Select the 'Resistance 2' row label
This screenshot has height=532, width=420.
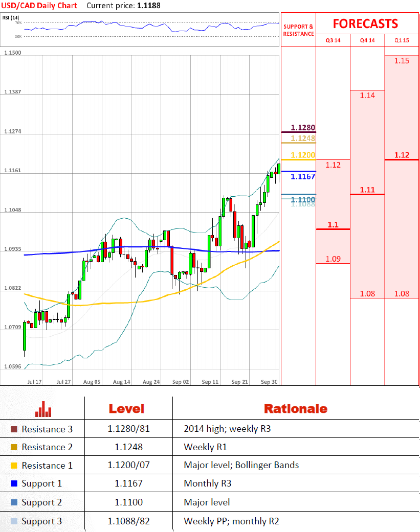click(47, 447)
